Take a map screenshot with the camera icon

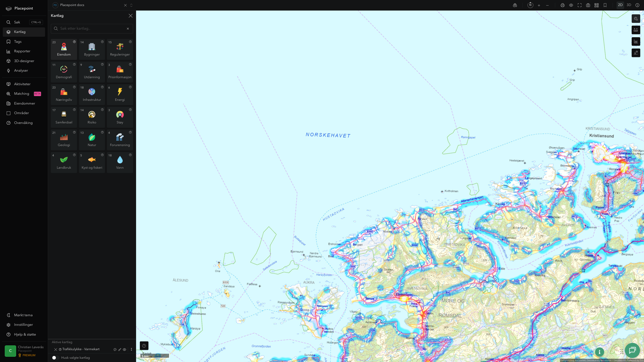click(x=588, y=5)
